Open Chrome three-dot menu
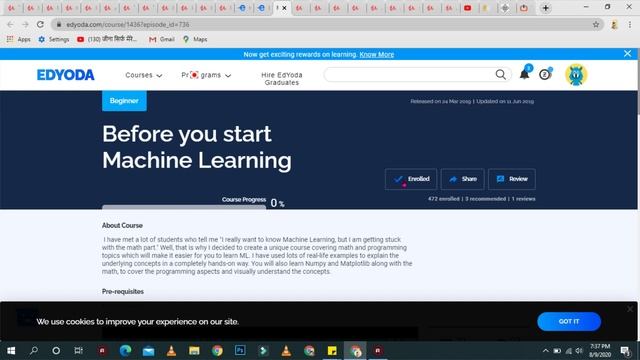The height and width of the screenshot is (360, 640). coord(630,24)
